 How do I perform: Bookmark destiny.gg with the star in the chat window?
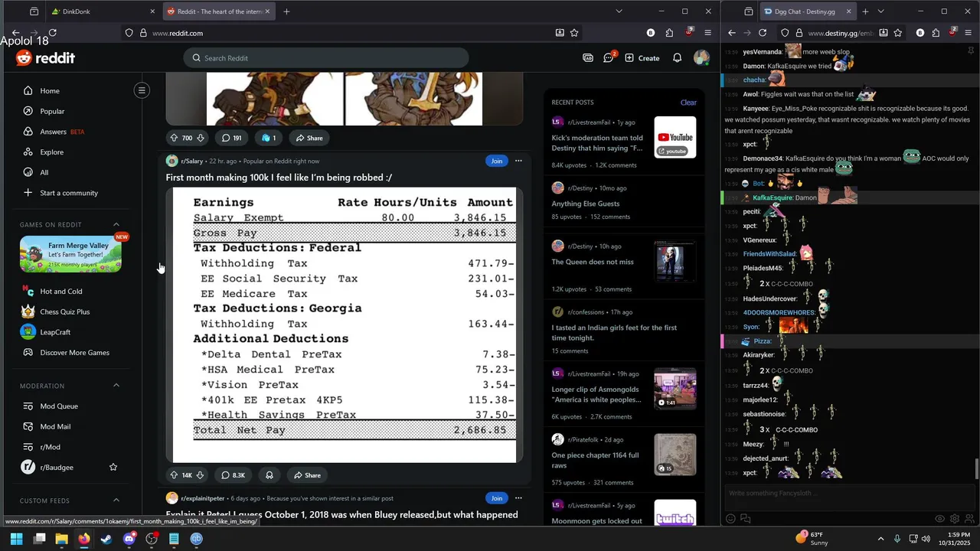pyautogui.click(x=898, y=33)
